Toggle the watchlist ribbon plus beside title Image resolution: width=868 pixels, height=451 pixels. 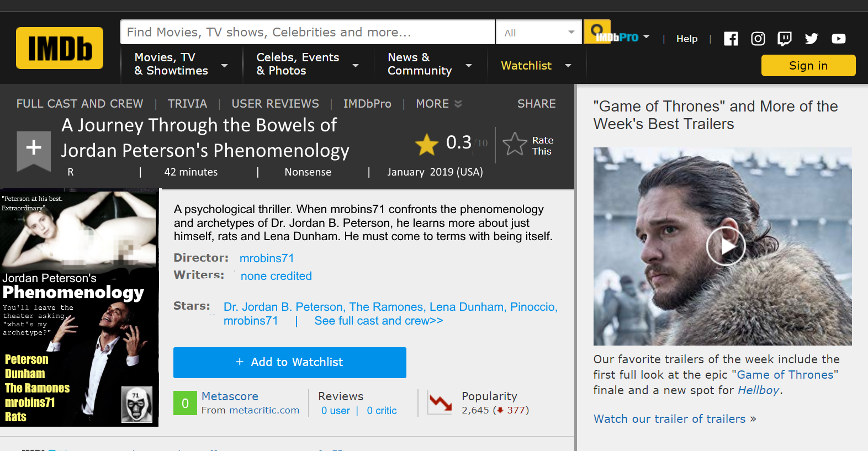34,148
